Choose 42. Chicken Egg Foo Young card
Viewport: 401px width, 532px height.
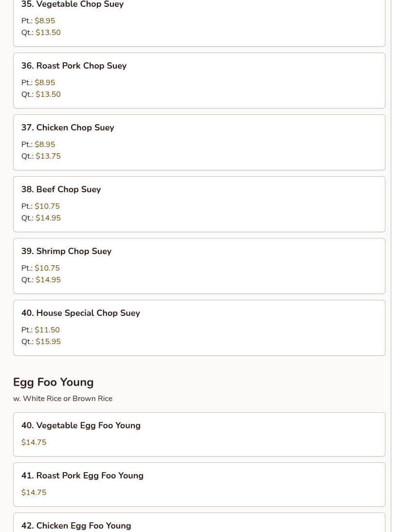[x=199, y=522]
